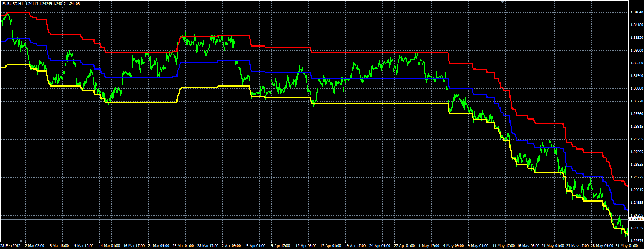The image size is (644, 250).
Task: Select the current price tag 1.24106
Action: 636,219
